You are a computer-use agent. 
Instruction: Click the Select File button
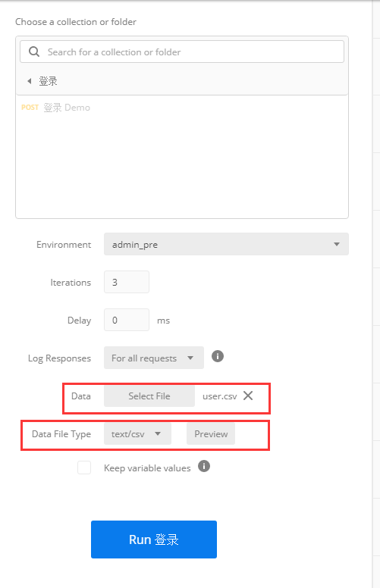(149, 396)
